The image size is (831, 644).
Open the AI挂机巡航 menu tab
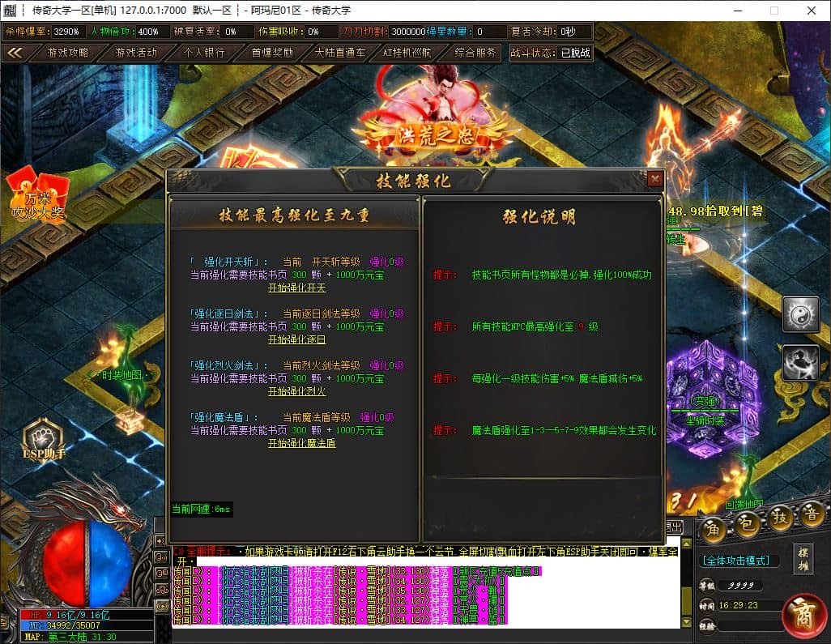(407, 53)
